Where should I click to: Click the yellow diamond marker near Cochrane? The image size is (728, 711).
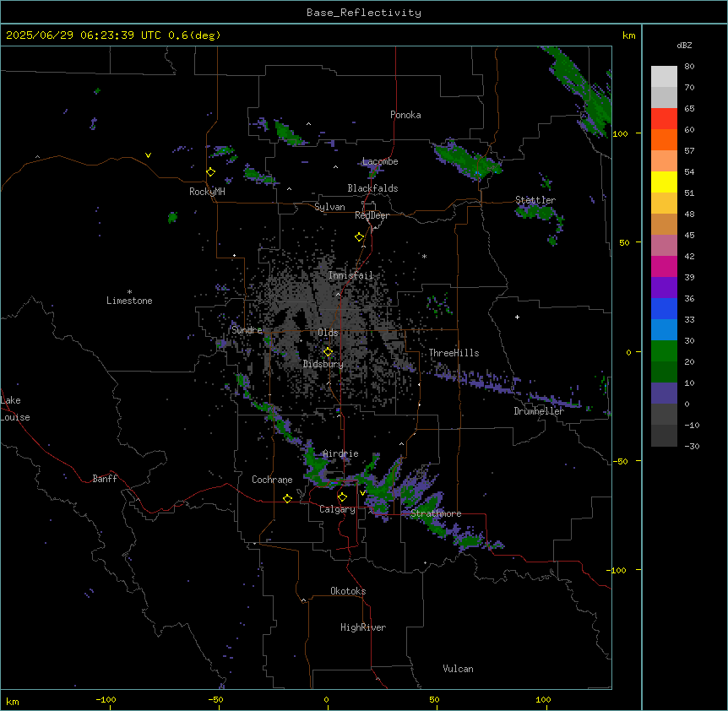(287, 498)
